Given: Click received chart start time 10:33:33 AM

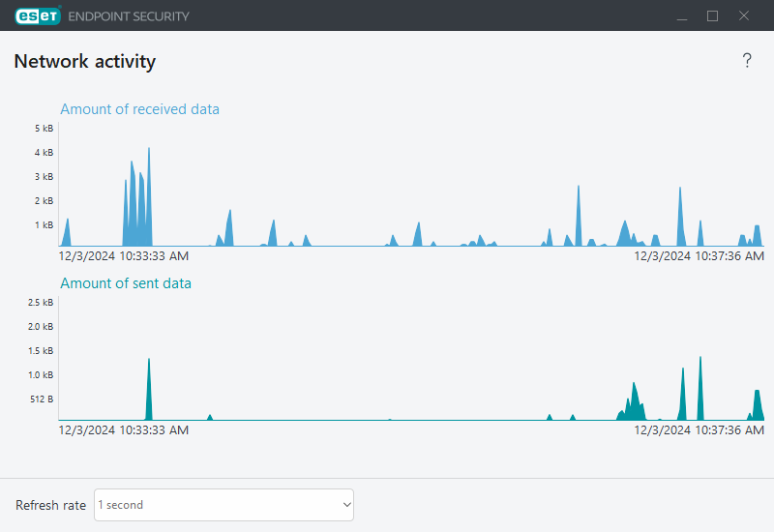Looking at the screenshot, I should pyautogui.click(x=124, y=256).
